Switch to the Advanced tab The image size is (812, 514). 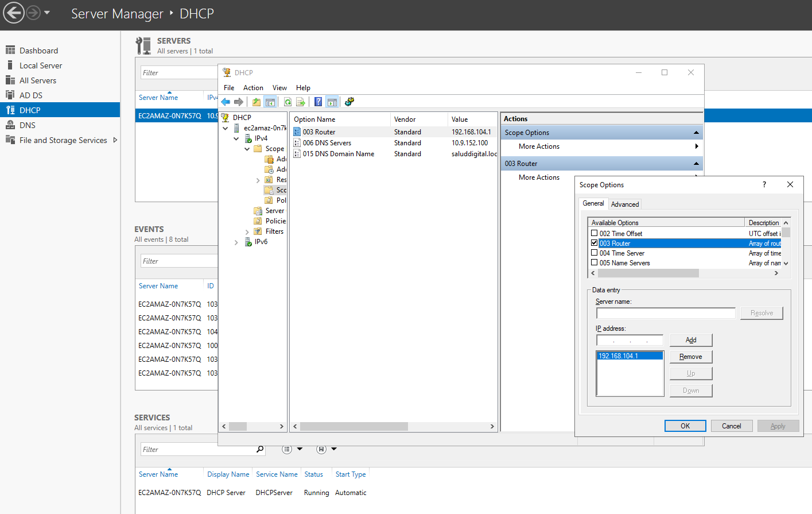coord(625,204)
